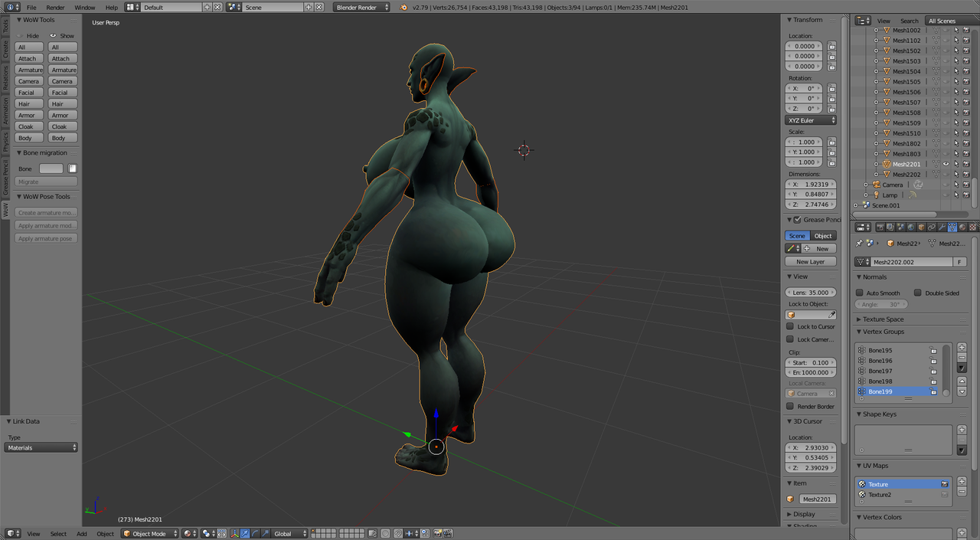
Task: Open the Render menu
Action: pyautogui.click(x=55, y=7)
